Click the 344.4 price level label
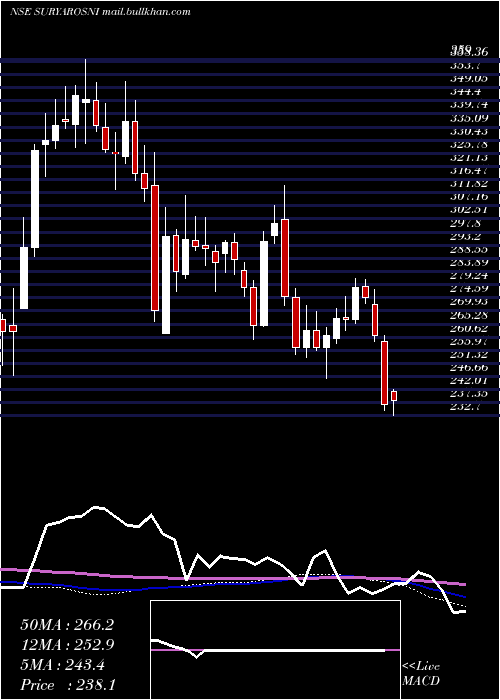 point(465,92)
